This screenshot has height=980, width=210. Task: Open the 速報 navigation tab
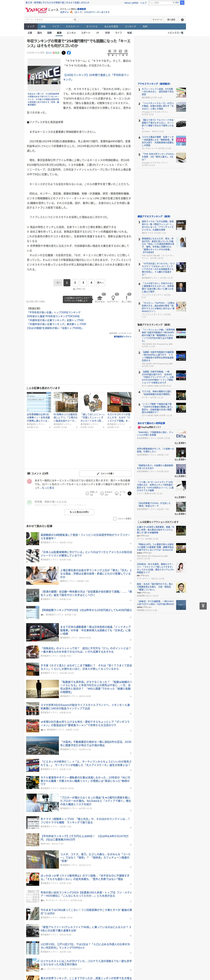43,27
